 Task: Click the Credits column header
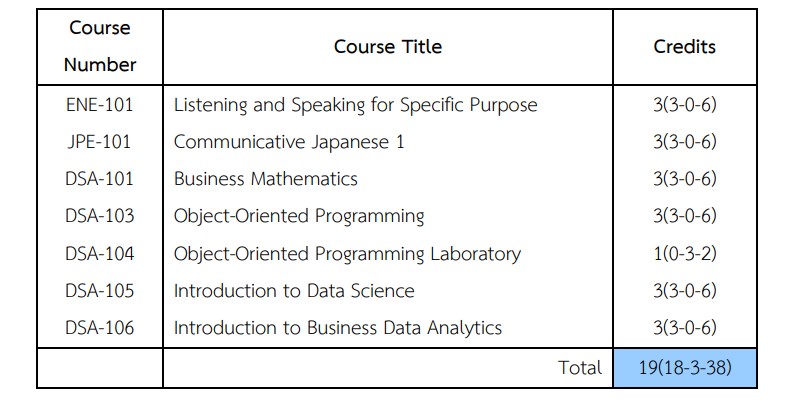[x=685, y=47]
